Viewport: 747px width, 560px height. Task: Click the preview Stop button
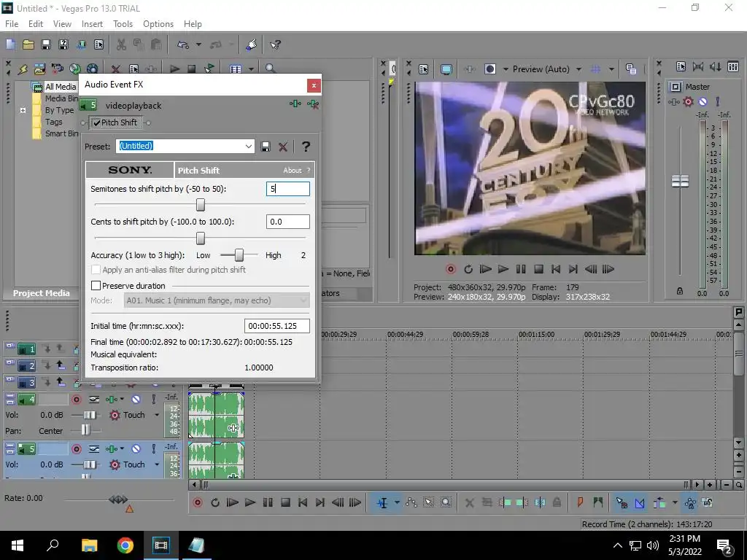coord(538,270)
